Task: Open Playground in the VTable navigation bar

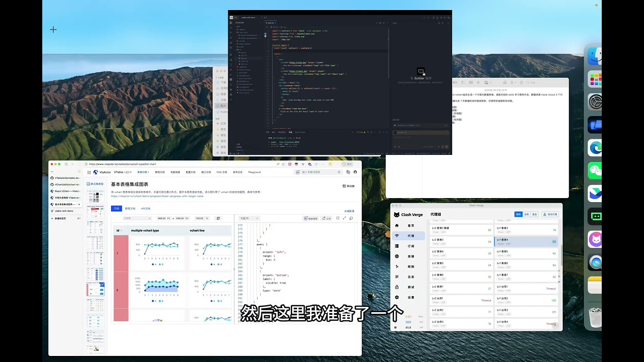Action: tap(254, 172)
